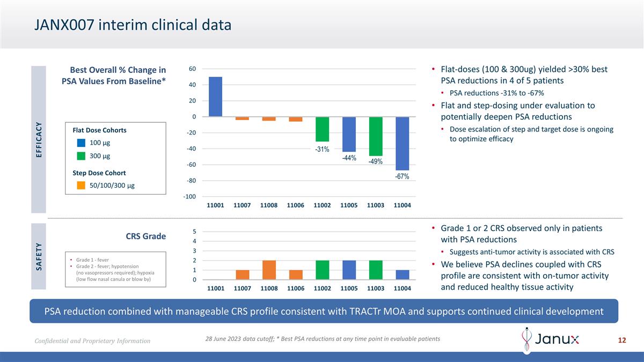This screenshot has height=362, width=644.
Task: Click the blue PSA reduction summary banner
Action: (x=324, y=311)
